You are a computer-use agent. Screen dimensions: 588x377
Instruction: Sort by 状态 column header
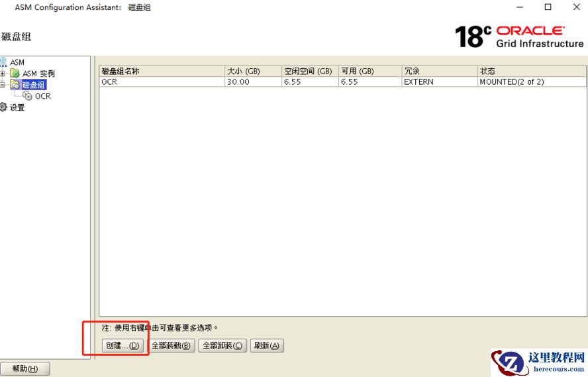(532, 72)
